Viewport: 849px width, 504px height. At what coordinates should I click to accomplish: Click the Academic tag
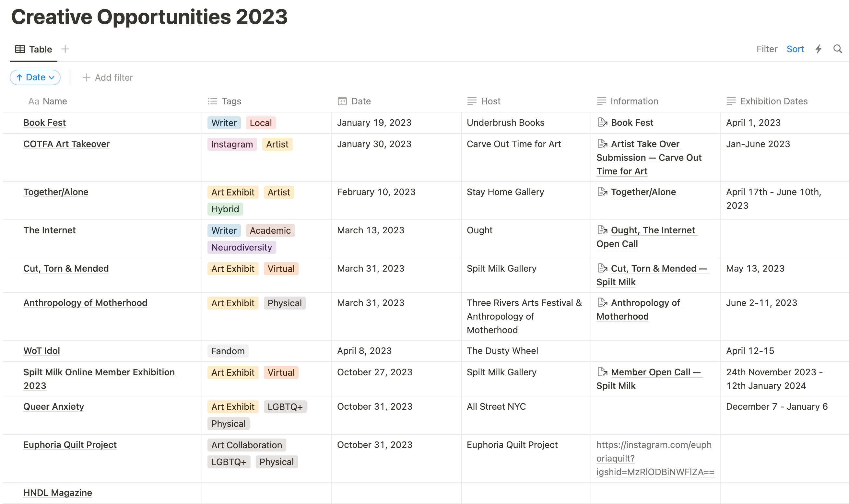click(270, 230)
